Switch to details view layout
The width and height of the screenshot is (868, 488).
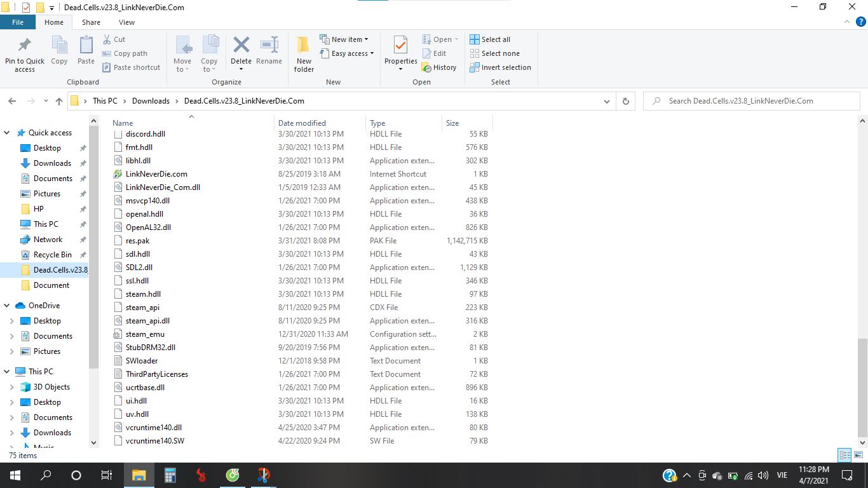tap(844, 456)
